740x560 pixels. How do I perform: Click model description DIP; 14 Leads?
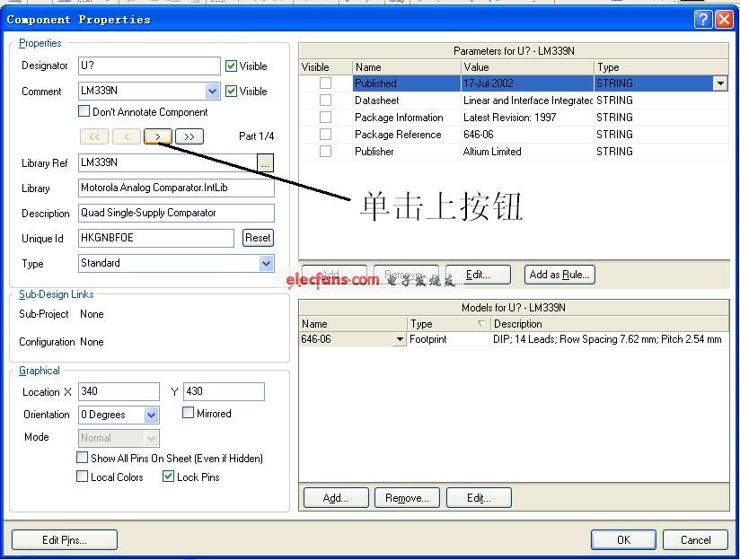click(607, 339)
